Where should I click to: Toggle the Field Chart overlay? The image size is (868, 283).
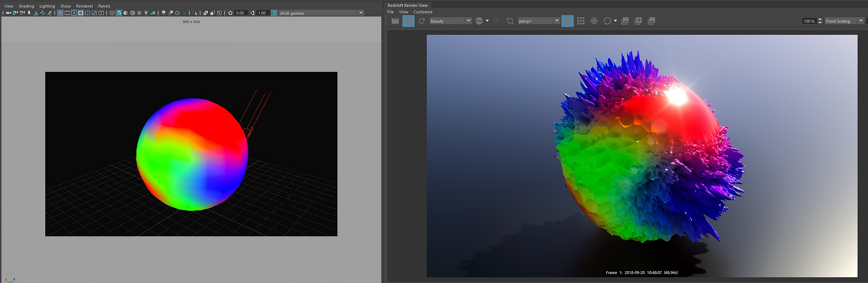pos(88,13)
